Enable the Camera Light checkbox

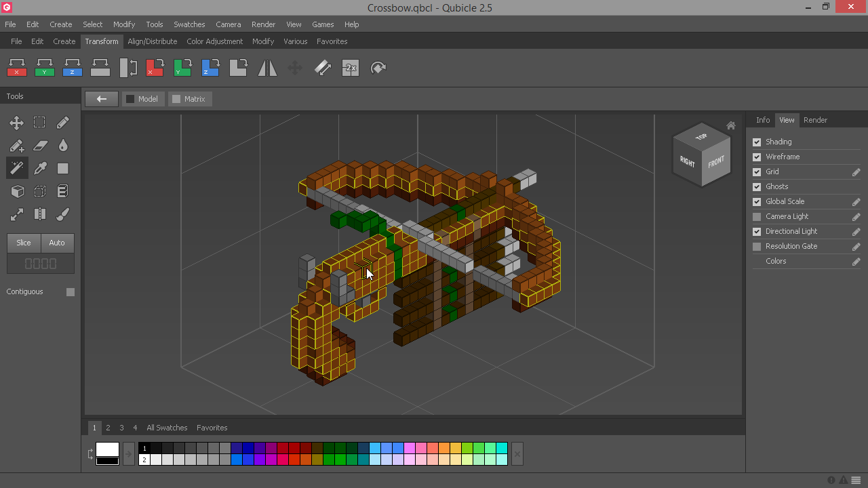(757, 216)
